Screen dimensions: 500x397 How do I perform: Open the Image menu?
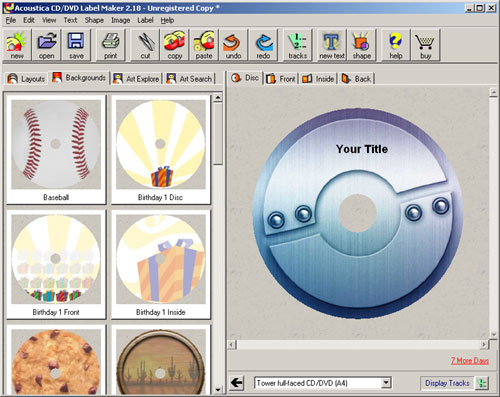click(x=120, y=20)
